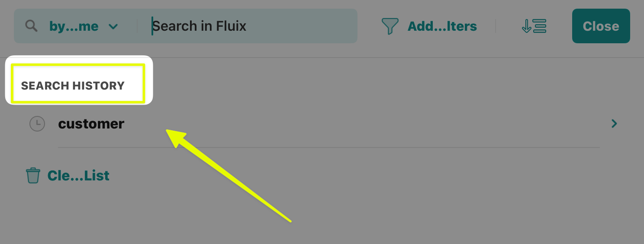Tap the "Cle...List" link
The height and width of the screenshot is (244, 644).
78,176
